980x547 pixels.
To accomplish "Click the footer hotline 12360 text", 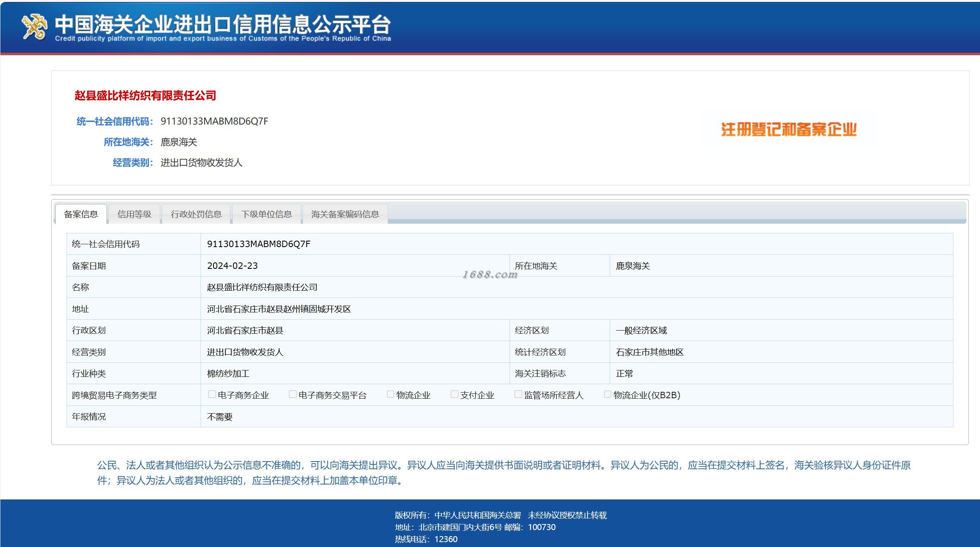I will [x=426, y=539].
